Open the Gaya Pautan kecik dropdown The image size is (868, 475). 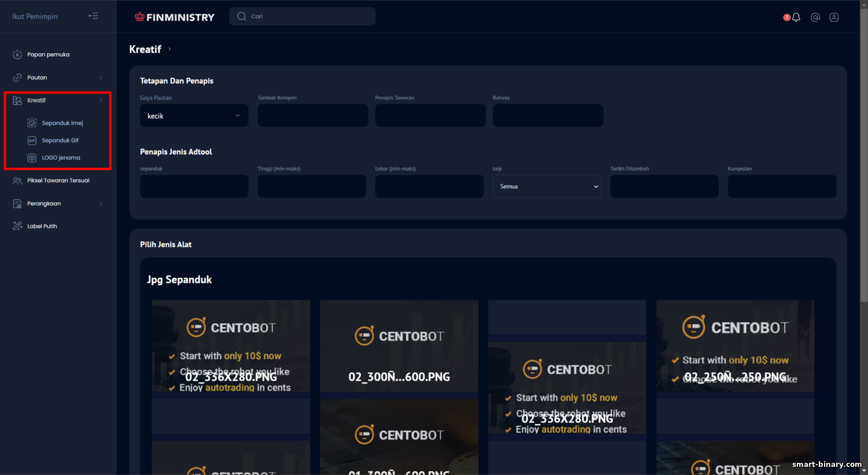point(194,116)
